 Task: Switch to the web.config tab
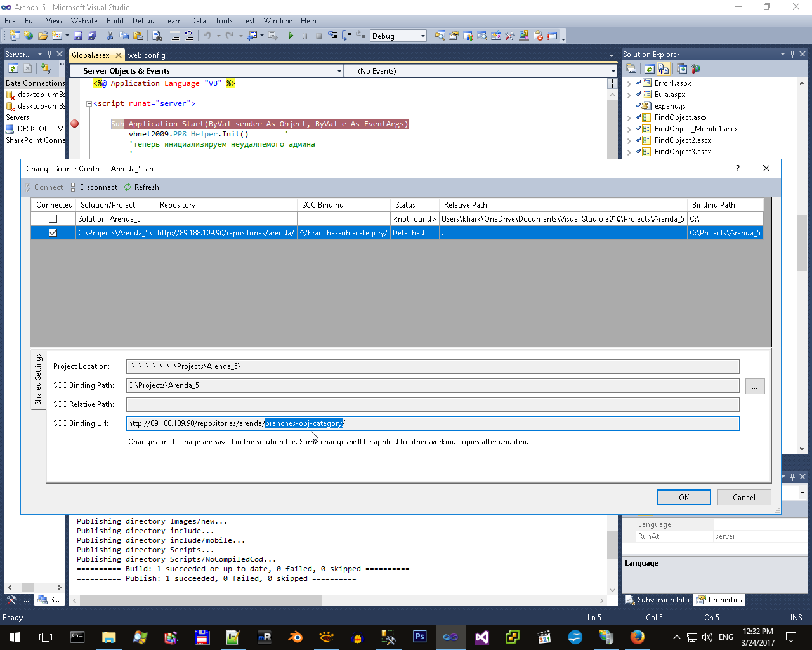tap(147, 55)
